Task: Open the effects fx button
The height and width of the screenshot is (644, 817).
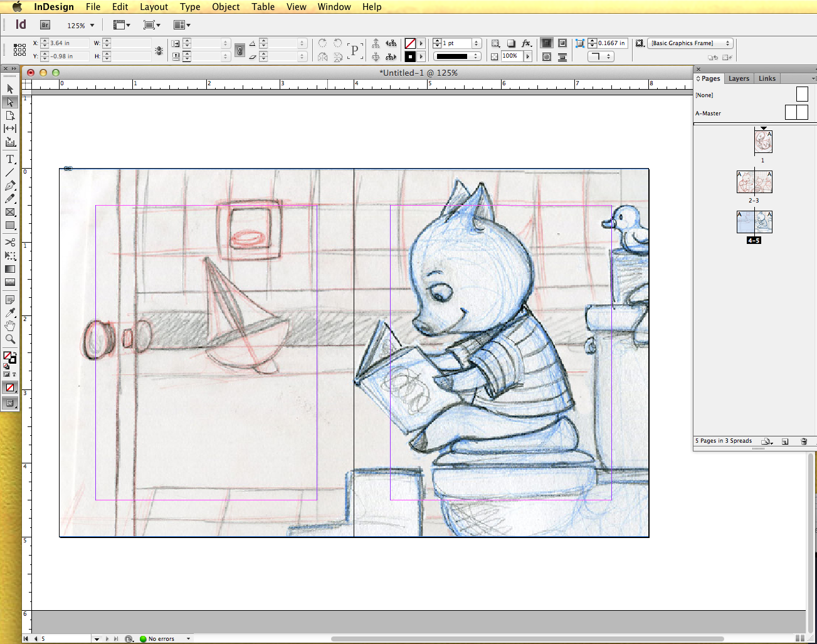Action: [x=527, y=43]
